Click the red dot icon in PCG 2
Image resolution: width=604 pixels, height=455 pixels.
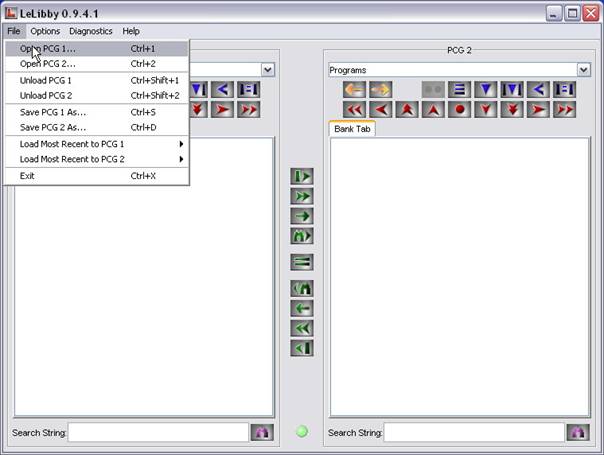pos(459,110)
